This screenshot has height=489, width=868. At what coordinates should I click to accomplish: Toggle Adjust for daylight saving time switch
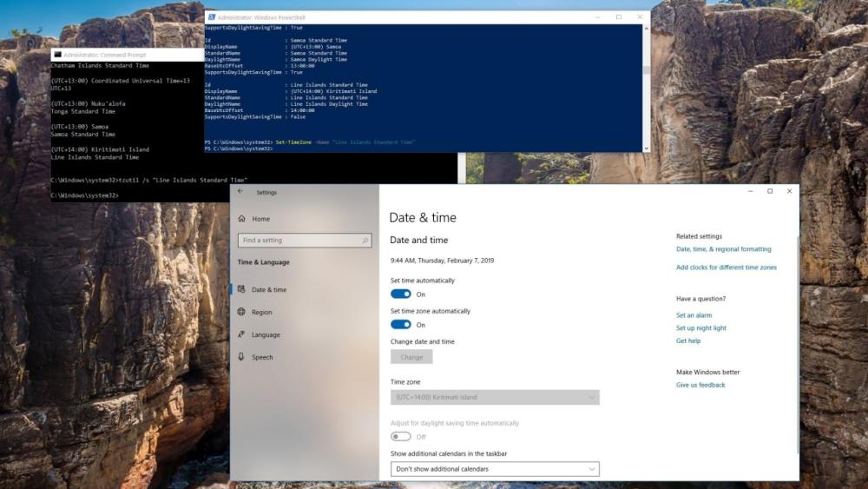coord(401,436)
